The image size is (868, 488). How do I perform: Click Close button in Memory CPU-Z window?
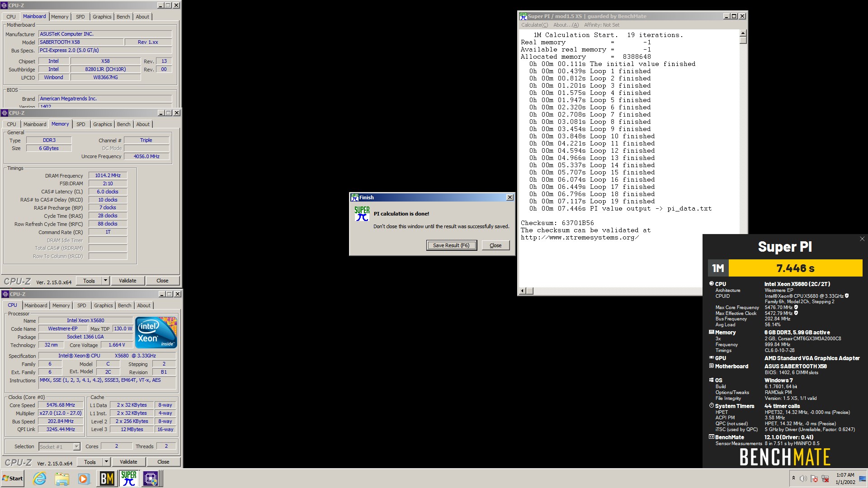click(x=162, y=281)
